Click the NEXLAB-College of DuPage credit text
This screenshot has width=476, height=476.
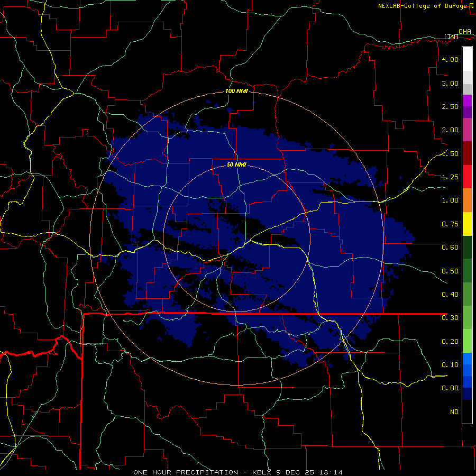point(422,6)
